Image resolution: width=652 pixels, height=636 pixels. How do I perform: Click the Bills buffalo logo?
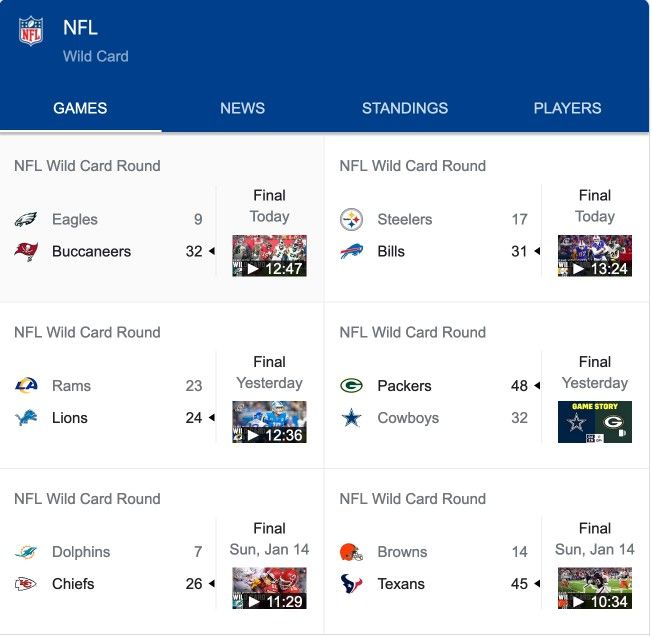point(351,251)
